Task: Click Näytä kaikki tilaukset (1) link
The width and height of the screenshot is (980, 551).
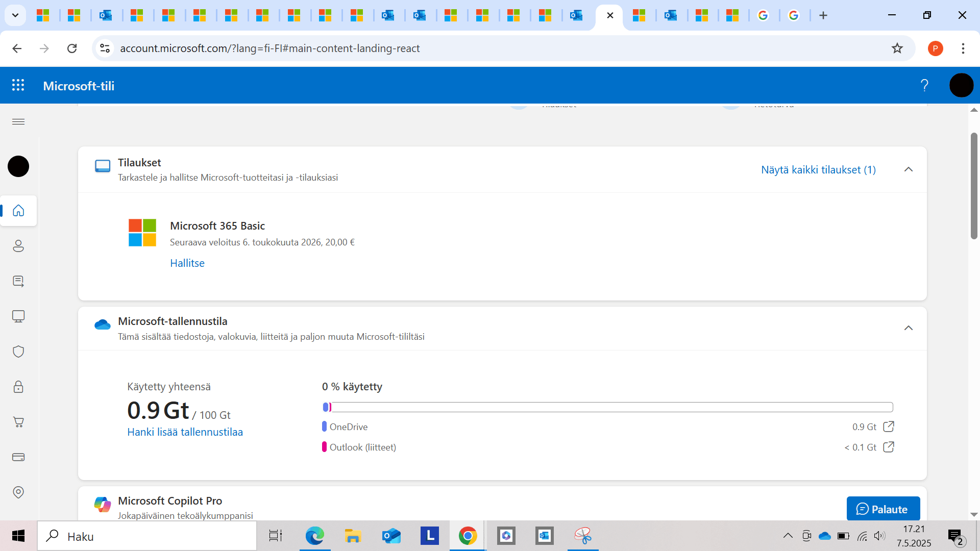Action: pos(818,170)
